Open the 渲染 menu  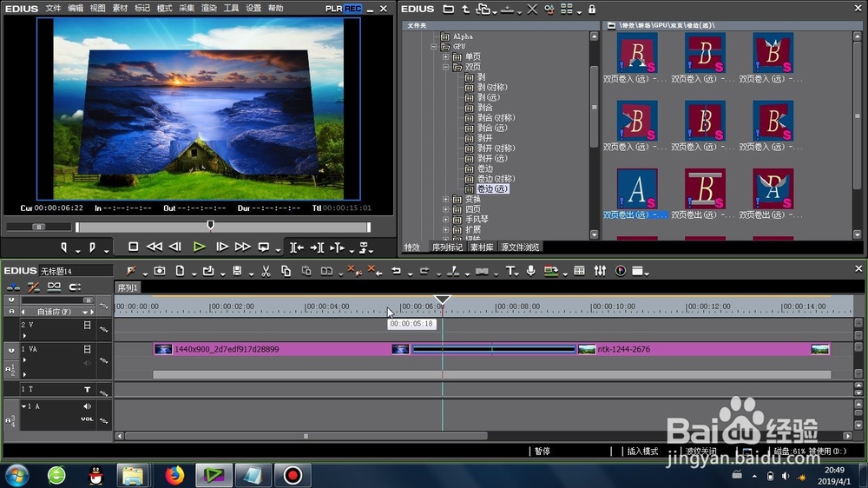208,9
